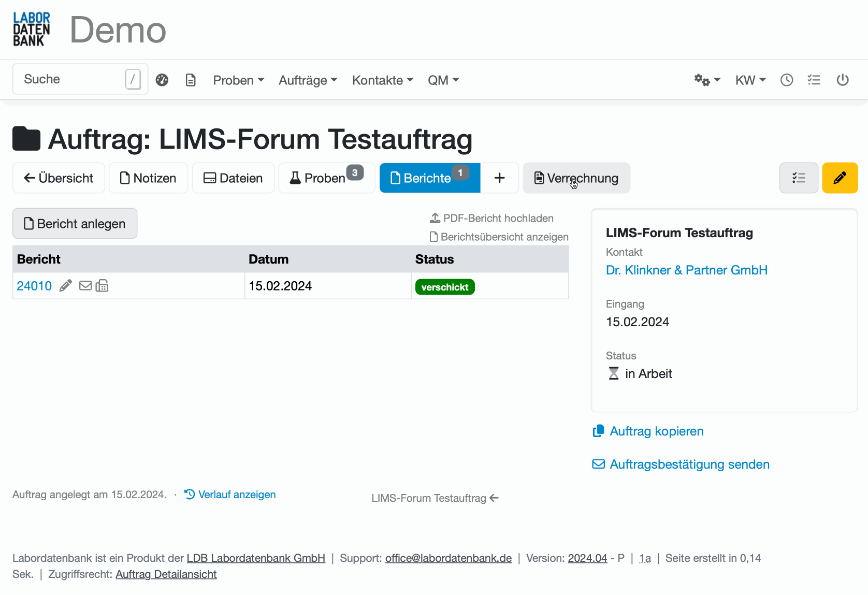Expand the settings gear dropdown
This screenshot has width=868, height=595.
[x=706, y=80]
